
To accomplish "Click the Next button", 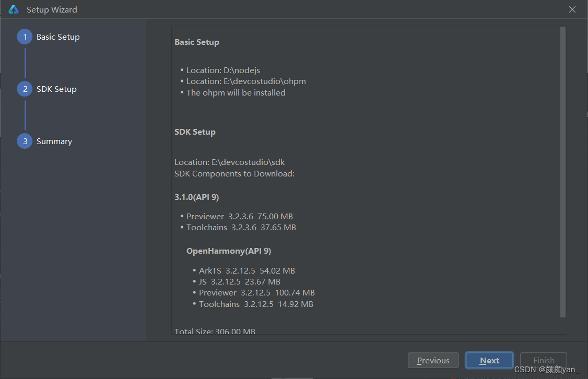I will [x=489, y=360].
